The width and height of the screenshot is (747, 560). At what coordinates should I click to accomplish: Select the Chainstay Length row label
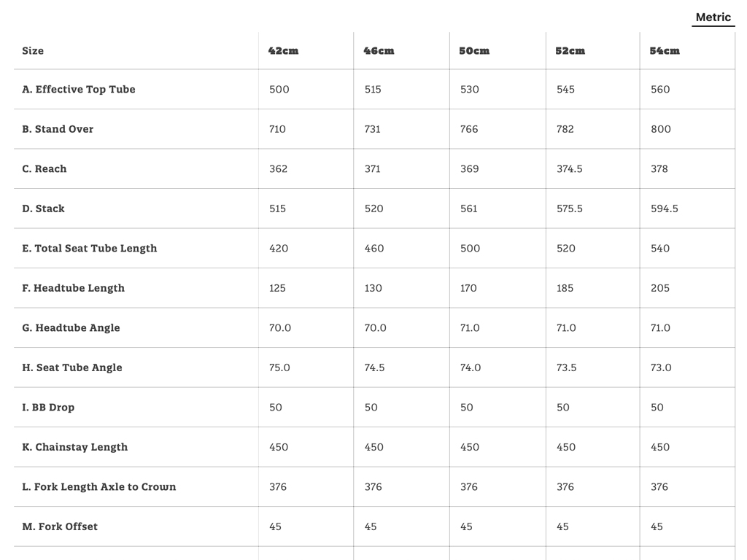(74, 447)
